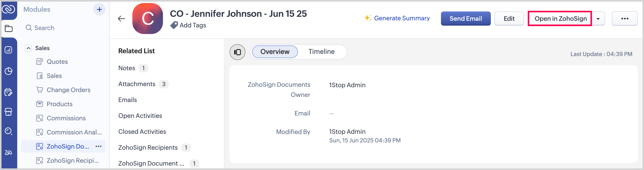Open the Zia icon in left rail

(x=9, y=152)
